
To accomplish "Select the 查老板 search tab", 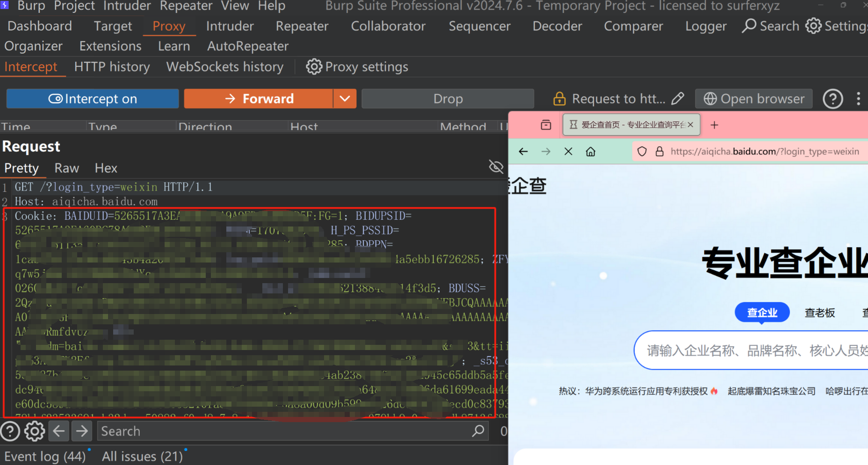I will click(820, 313).
